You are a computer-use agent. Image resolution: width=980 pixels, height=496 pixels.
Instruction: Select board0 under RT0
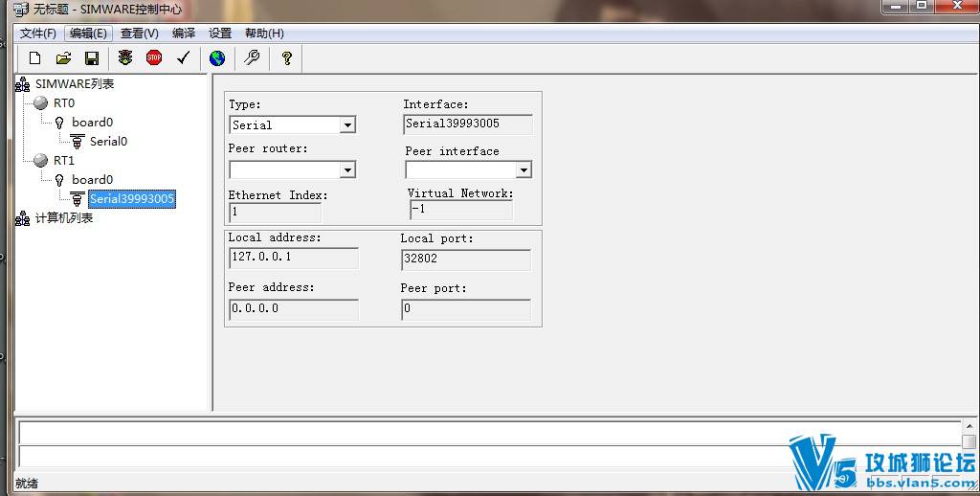tap(92, 122)
